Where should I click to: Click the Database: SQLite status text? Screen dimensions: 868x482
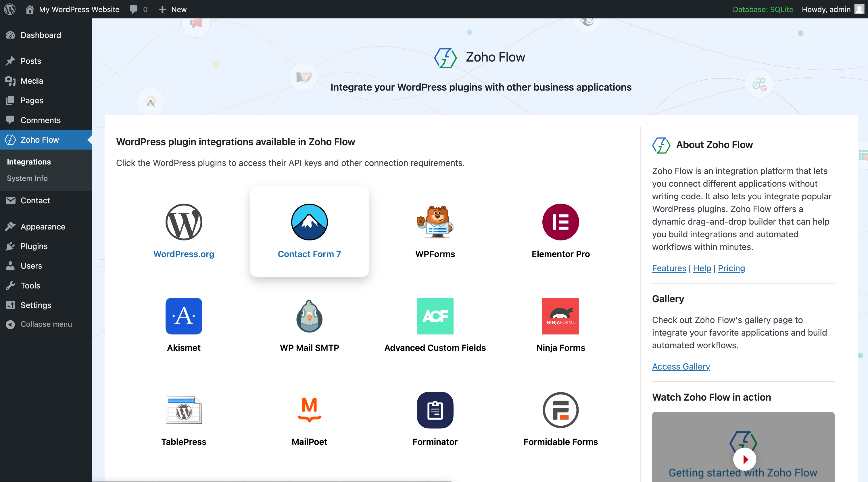tap(763, 9)
